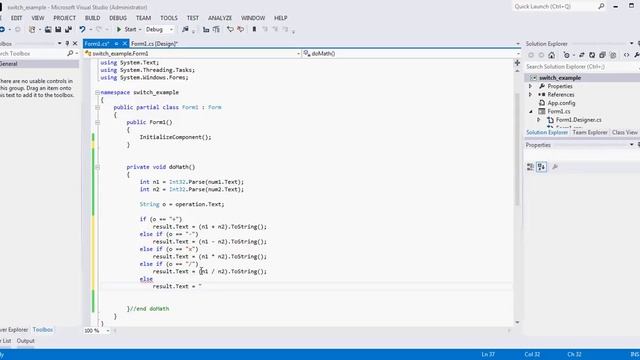Expand the Properties node in Solution Explorer
Image resolution: width=640 pixels, height=360 pixels.
click(x=531, y=86)
